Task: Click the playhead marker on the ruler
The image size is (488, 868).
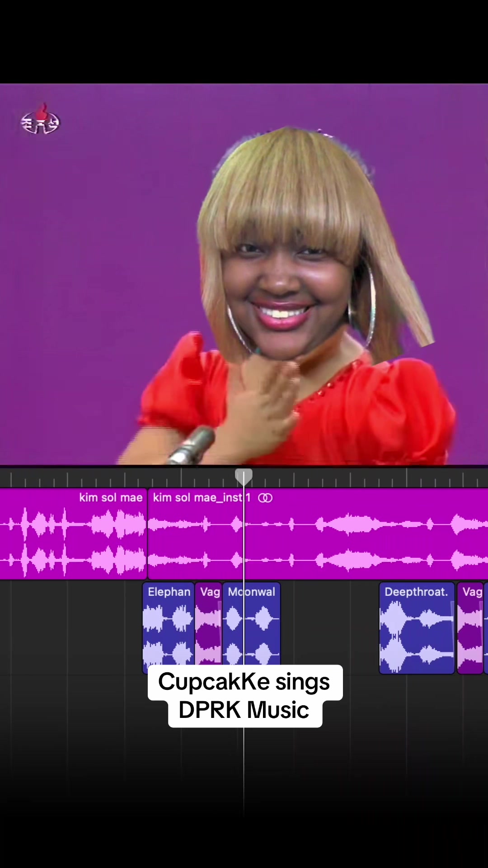Action: (244, 476)
